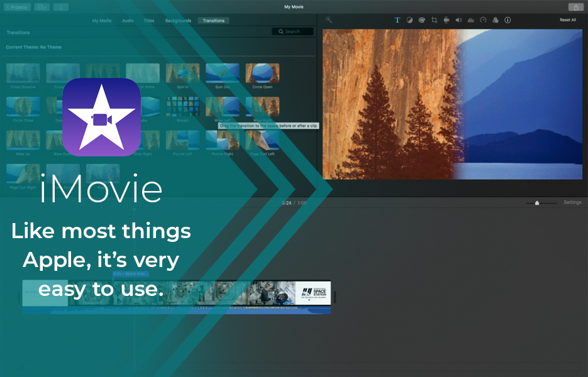
Task: Select the astronaut clip in the timeline
Action: 271,293
